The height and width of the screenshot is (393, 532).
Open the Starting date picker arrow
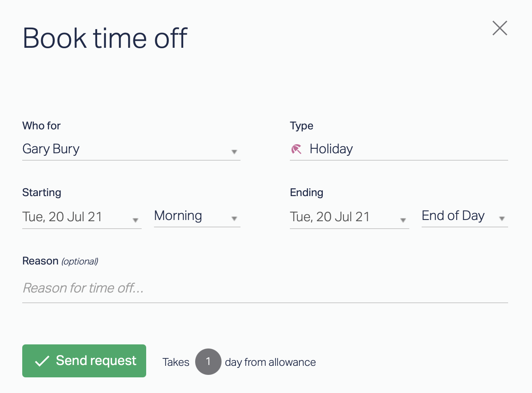click(135, 220)
